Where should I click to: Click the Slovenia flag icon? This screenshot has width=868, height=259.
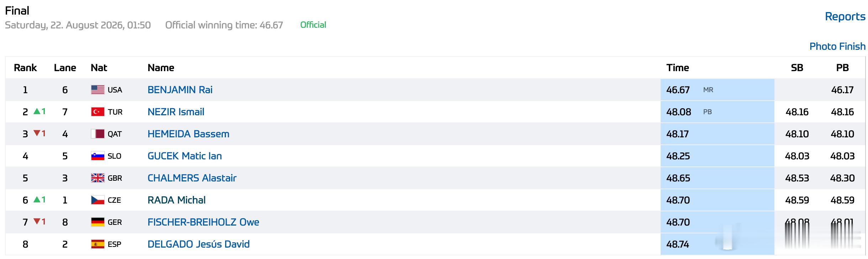97,156
